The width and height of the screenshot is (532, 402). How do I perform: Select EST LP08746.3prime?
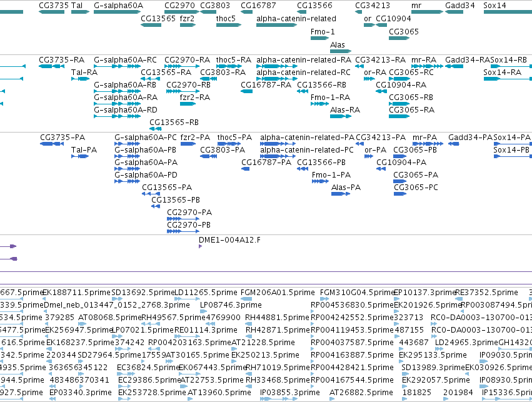pyautogui.click(x=231, y=305)
